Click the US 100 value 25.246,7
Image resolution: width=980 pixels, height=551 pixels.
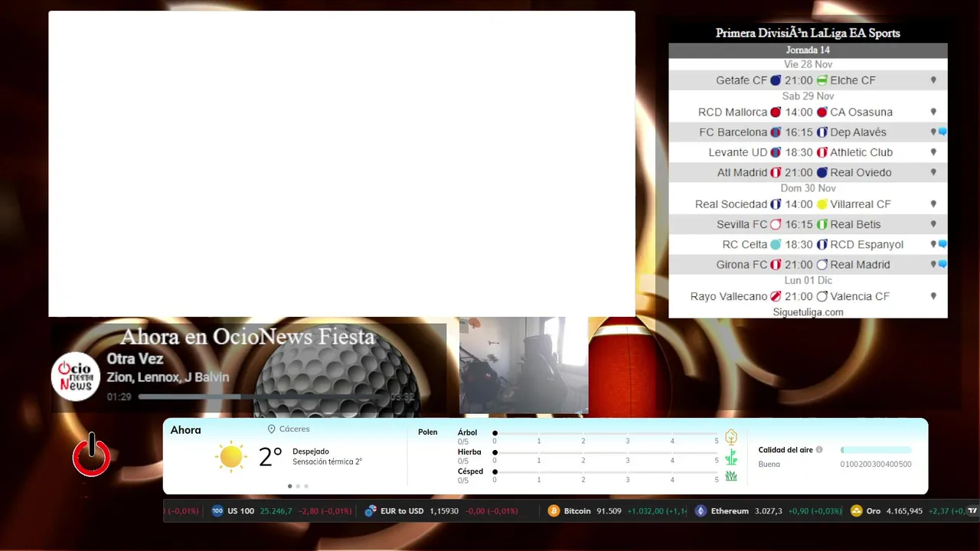point(276,510)
